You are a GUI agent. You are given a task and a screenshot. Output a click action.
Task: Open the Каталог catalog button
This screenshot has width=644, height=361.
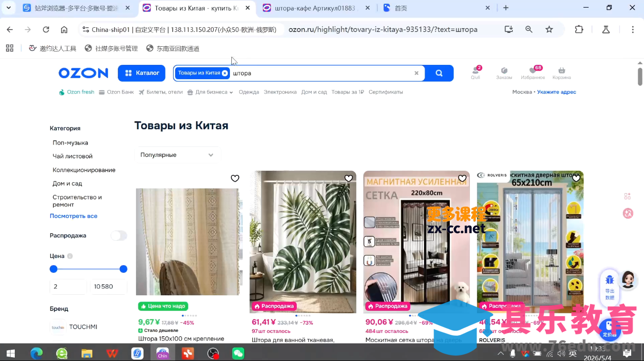pyautogui.click(x=142, y=73)
